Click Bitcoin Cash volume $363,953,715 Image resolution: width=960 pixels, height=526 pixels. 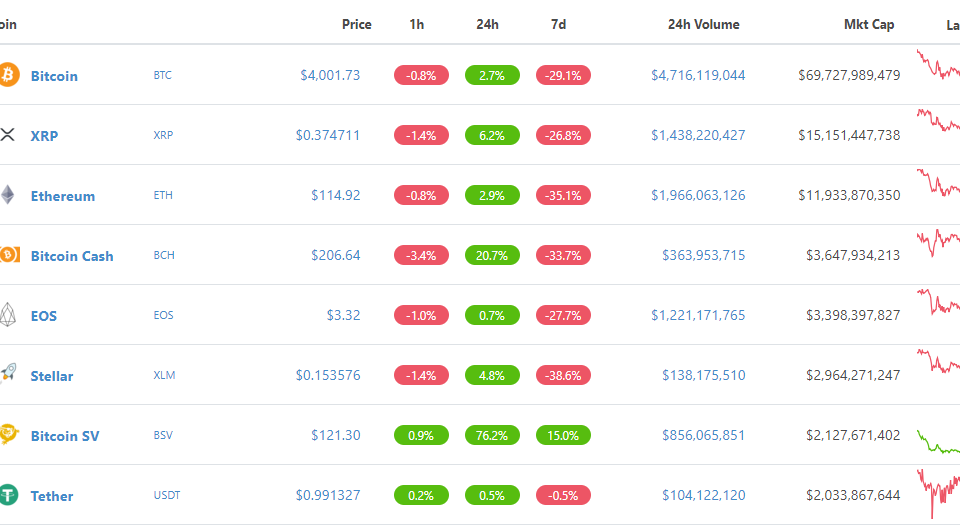pos(703,255)
